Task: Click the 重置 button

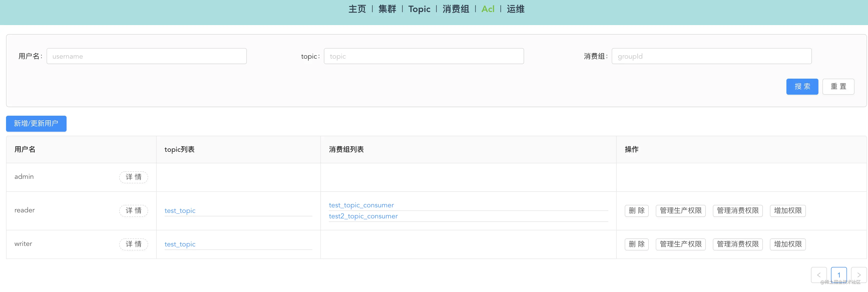Action: coord(838,87)
